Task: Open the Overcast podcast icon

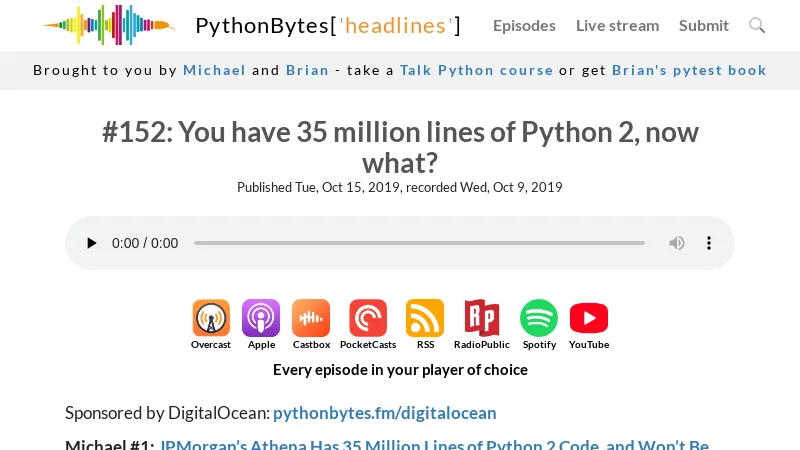Action: coord(211,319)
